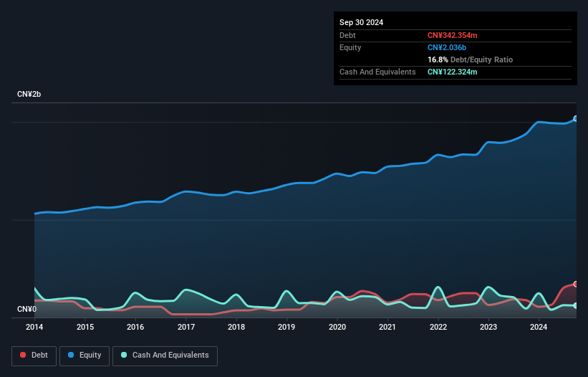Click the Sep 30 2024 tooltip date
The width and height of the screenshot is (588, 377).
click(361, 22)
